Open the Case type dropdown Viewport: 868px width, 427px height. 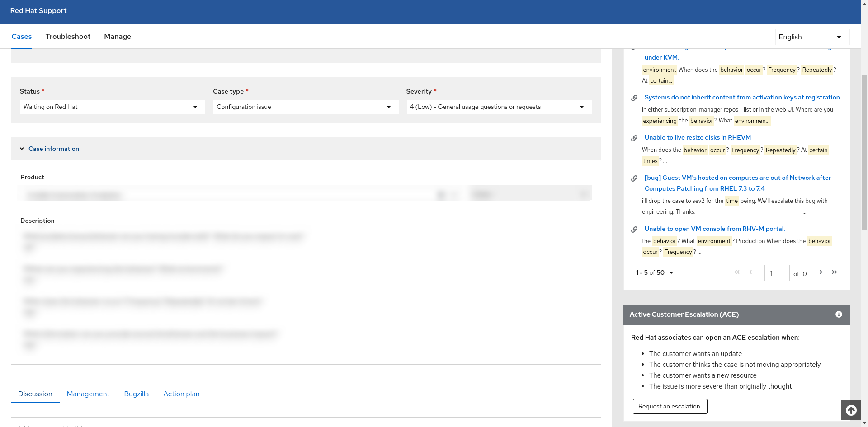click(306, 107)
